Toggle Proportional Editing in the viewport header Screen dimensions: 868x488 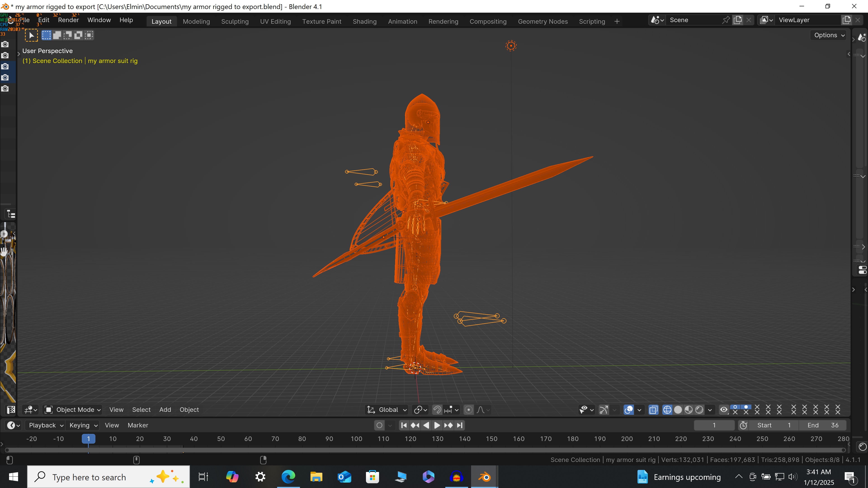click(x=469, y=410)
